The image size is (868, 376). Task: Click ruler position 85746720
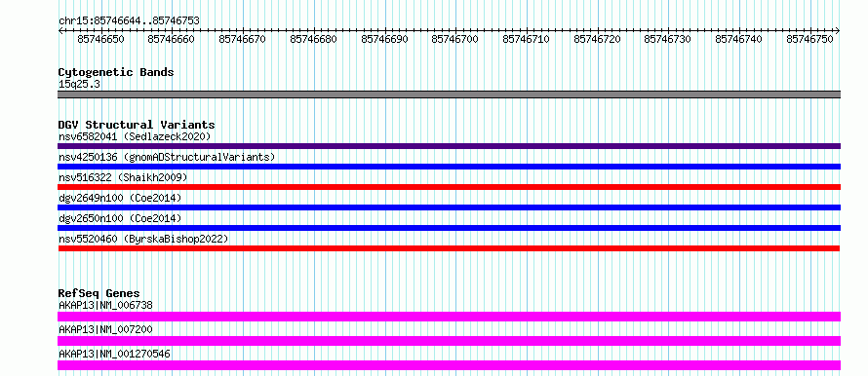[597, 39]
